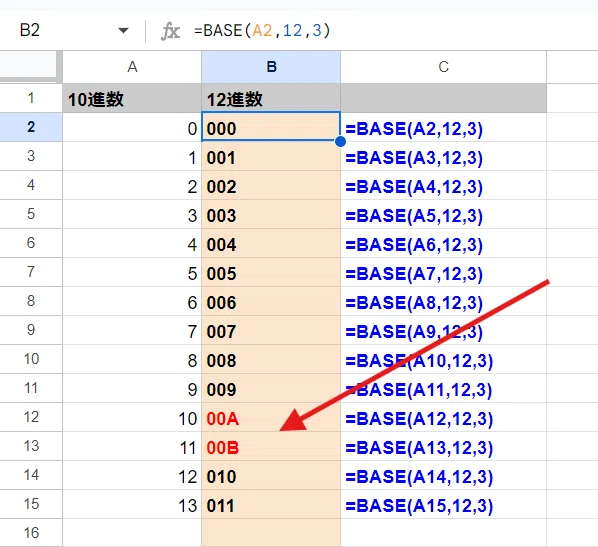The width and height of the screenshot is (598, 547).
Task: Select cell A14 with value 12
Action: 132,475
